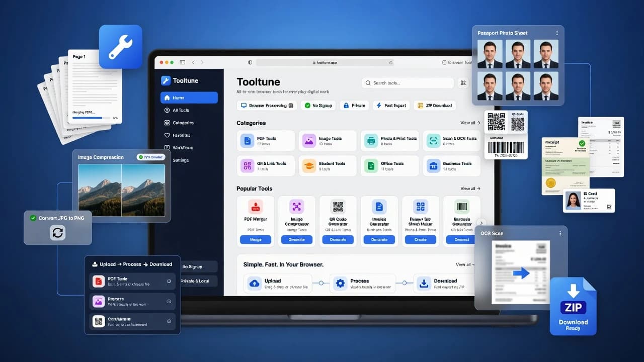Screen dimensions: 644x362
Task: Open Passport Photo Sheet three-dot menu
Action: 557,33
